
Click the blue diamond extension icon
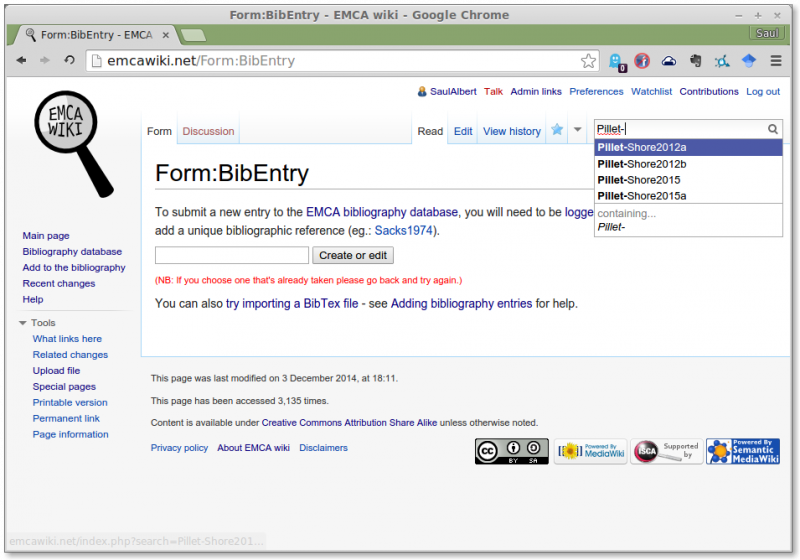coord(748,61)
